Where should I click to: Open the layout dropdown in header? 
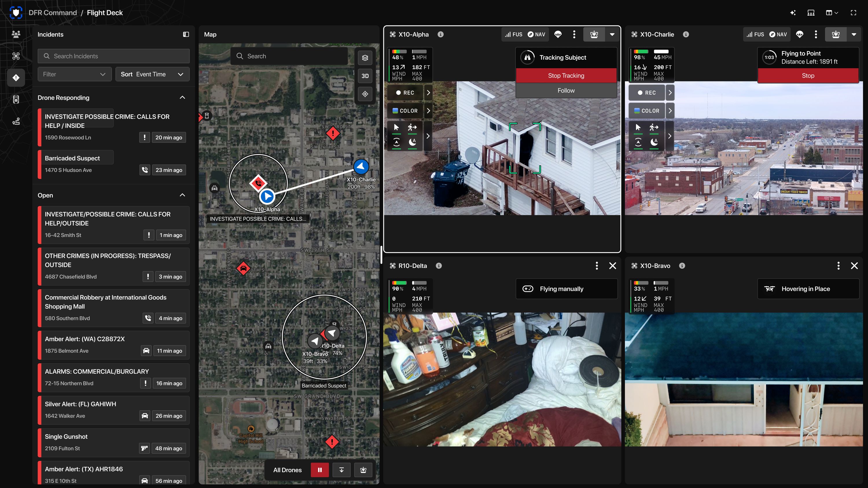tap(832, 13)
